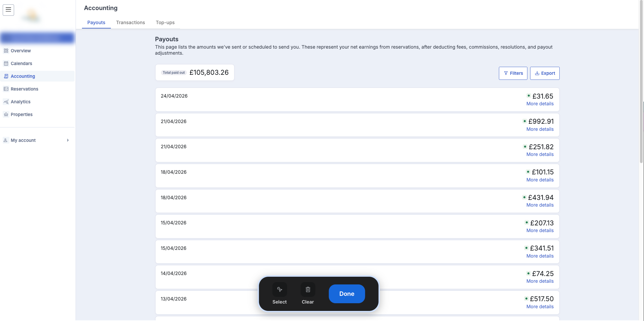This screenshot has height=321, width=644.
Task: Switch to the Transactions tab
Action: click(x=130, y=22)
